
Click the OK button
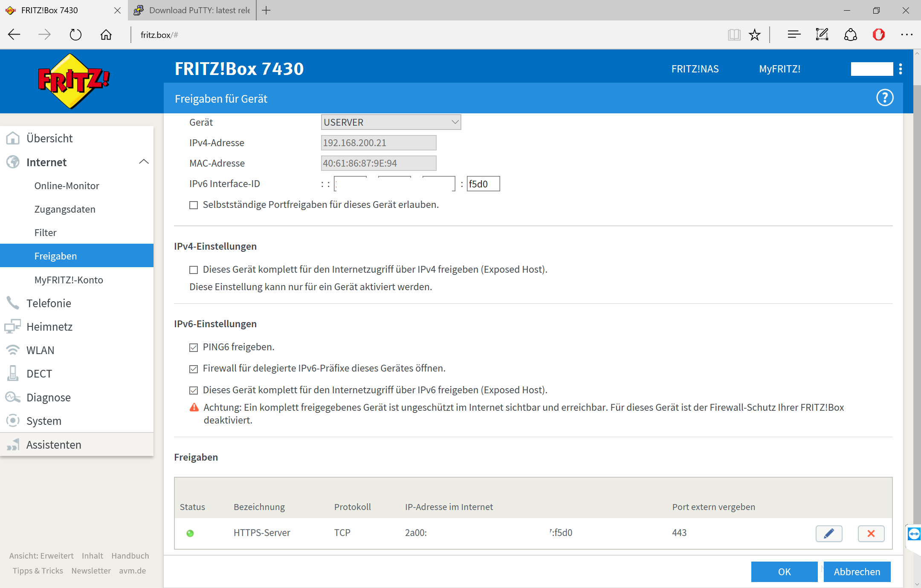pyautogui.click(x=784, y=571)
